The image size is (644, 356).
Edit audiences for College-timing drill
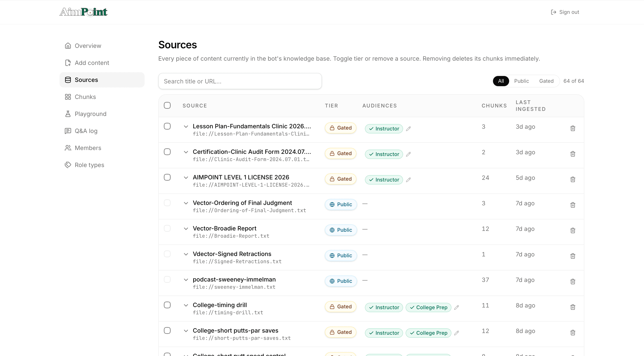coord(457,307)
